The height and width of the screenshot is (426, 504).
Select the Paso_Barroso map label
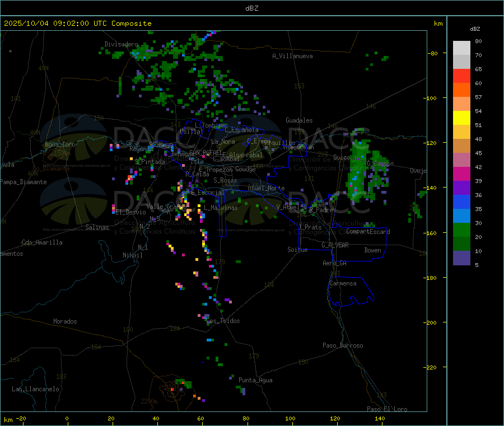(343, 345)
